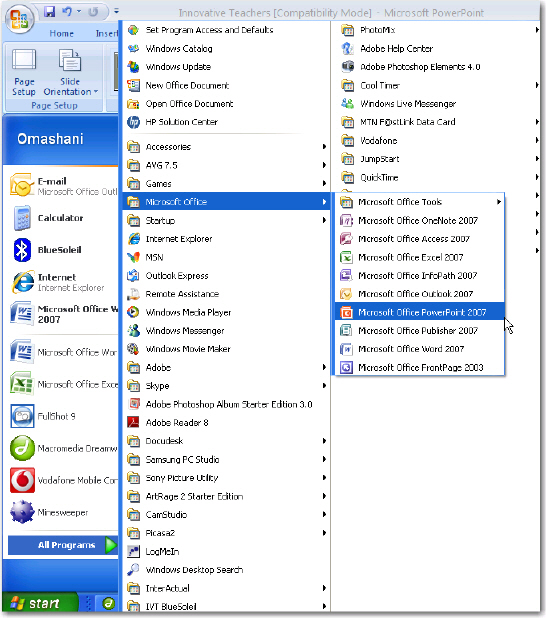Select New Office Document
Image resolution: width=546 pixels, height=618 pixels.
click(x=226, y=85)
